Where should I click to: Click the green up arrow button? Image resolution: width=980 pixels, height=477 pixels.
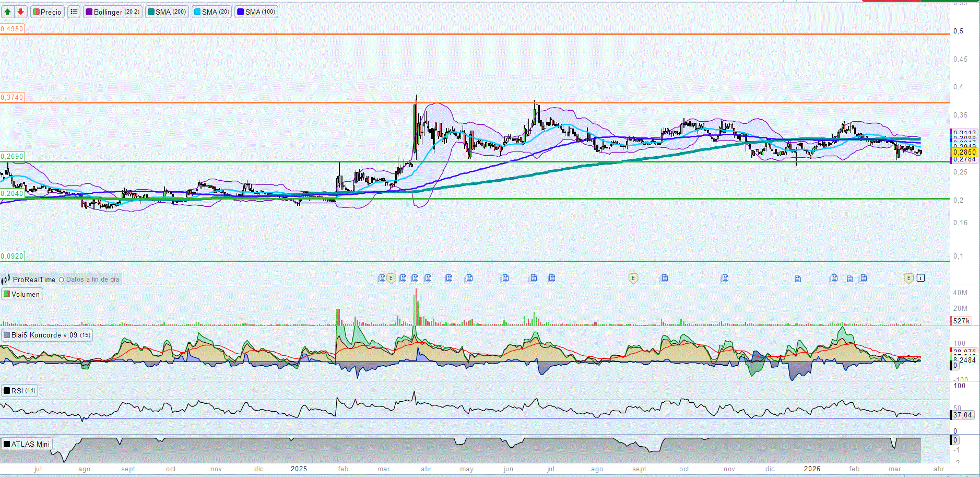pyautogui.click(x=8, y=11)
